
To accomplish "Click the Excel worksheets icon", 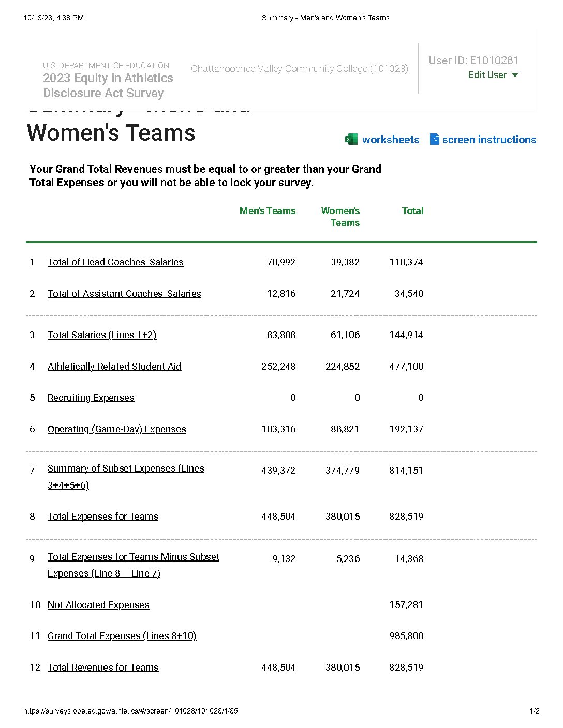I will point(351,139).
